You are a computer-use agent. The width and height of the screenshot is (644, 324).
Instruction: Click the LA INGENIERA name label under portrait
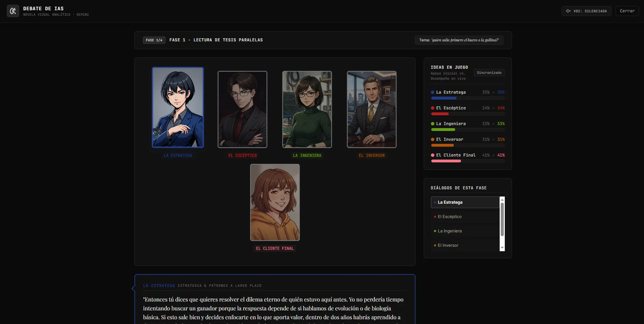(x=307, y=156)
